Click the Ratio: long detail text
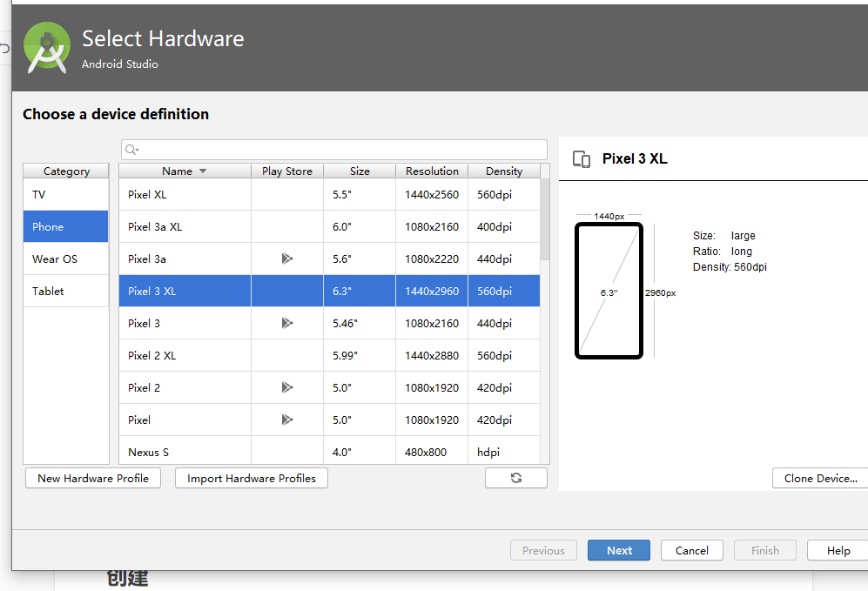 723,252
